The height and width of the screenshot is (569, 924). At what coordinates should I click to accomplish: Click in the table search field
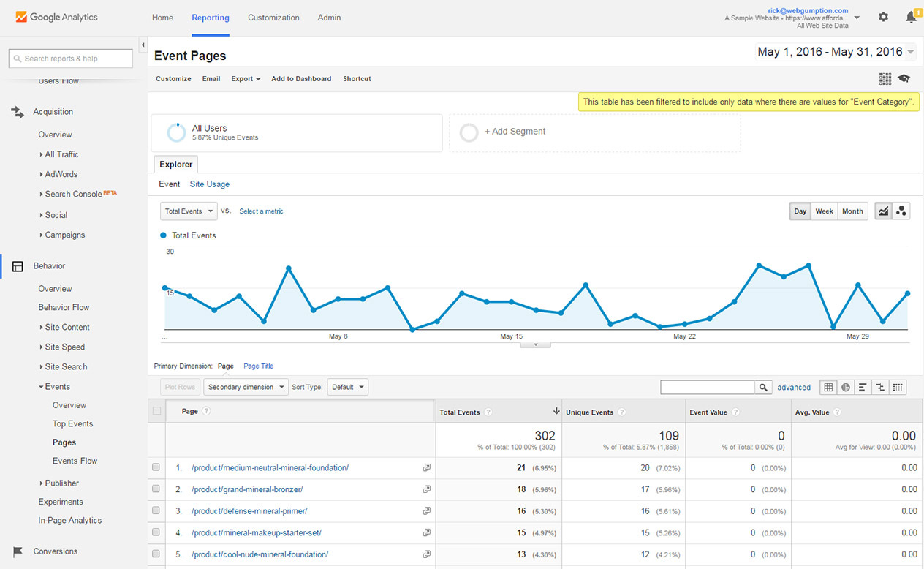pyautogui.click(x=708, y=388)
